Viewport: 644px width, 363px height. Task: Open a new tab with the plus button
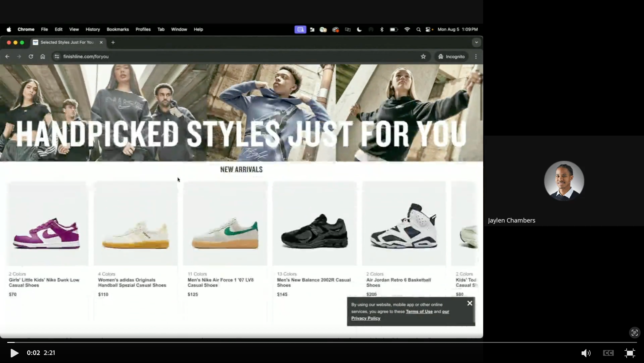click(113, 42)
